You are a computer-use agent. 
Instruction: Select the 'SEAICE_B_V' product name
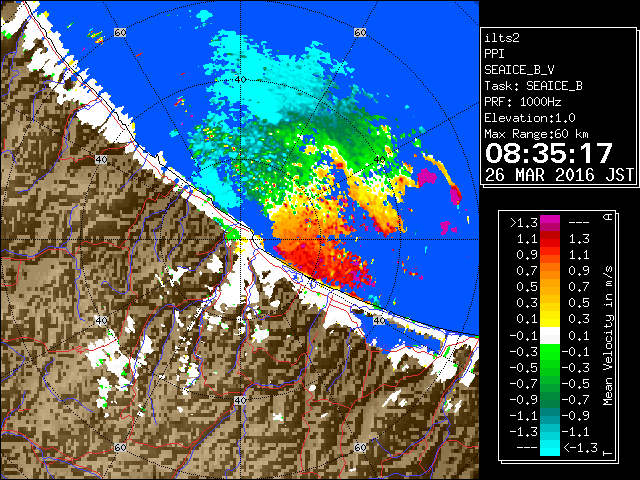tap(519, 70)
